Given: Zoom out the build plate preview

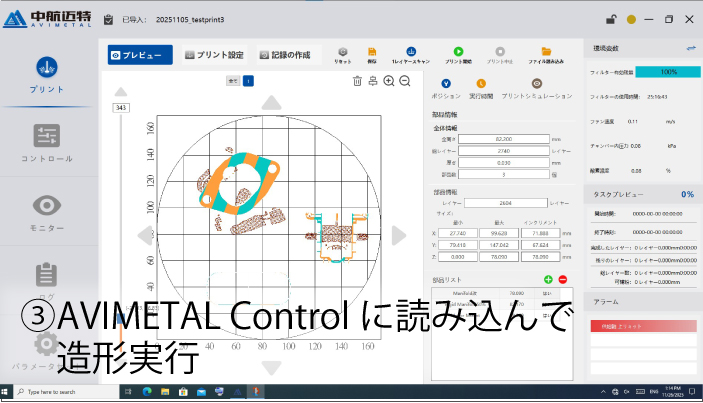Looking at the screenshot, I should click(x=404, y=81).
